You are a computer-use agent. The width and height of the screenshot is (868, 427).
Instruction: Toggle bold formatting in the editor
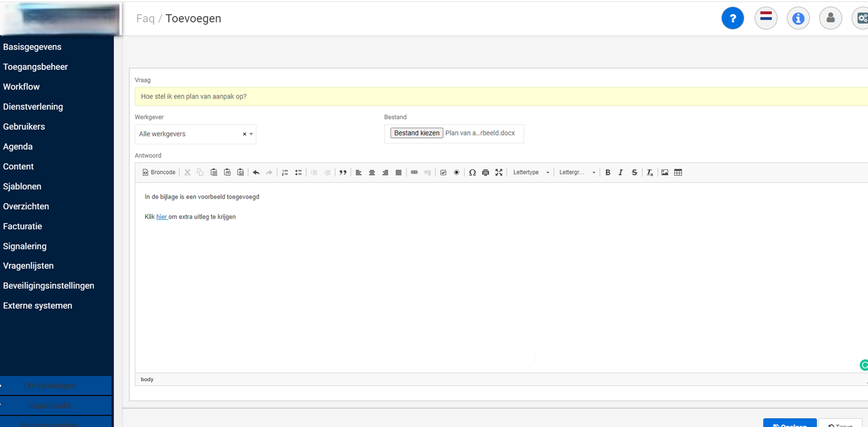point(608,173)
